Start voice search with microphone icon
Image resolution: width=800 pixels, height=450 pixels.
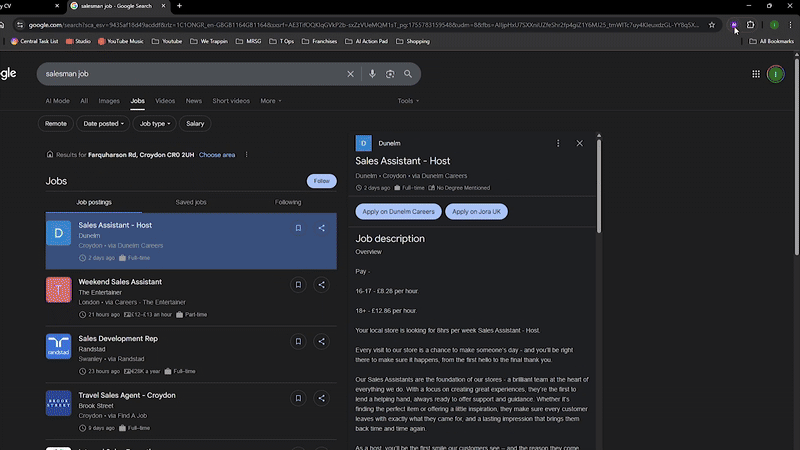(x=373, y=74)
